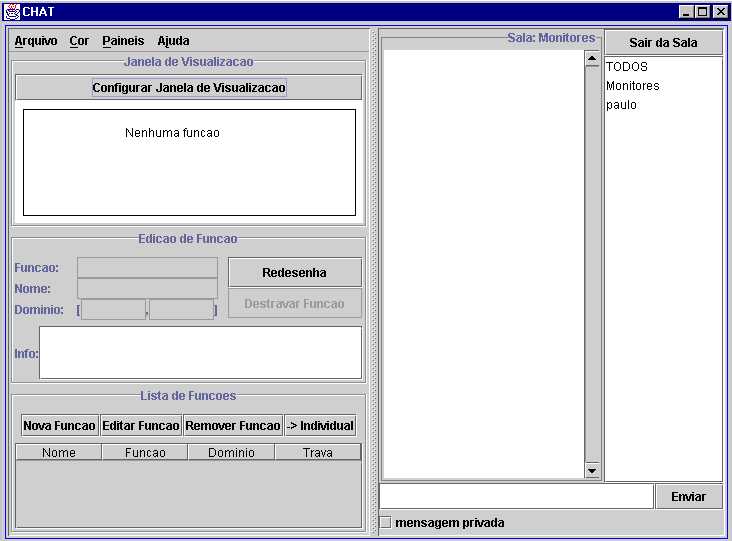Focus the Funcao text field
This screenshot has width=732, height=541.
click(x=148, y=267)
